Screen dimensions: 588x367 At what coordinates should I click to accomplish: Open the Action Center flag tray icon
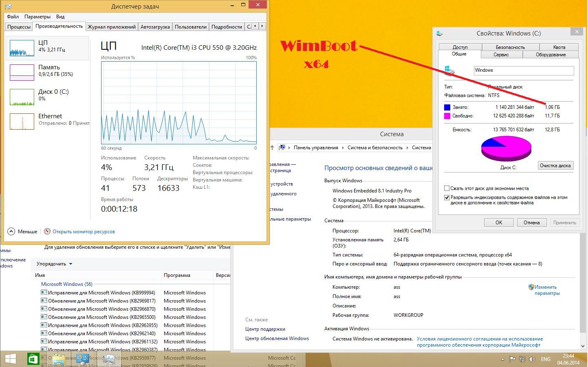pos(513,359)
